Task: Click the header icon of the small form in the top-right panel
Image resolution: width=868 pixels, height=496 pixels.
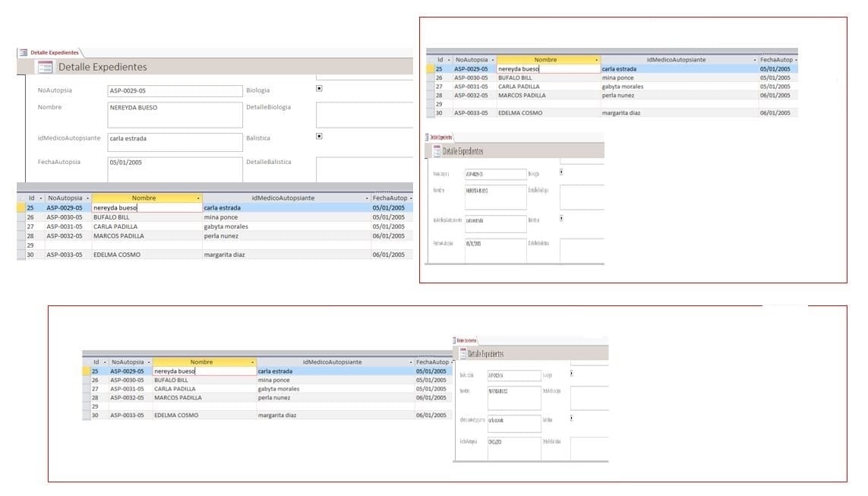Action: tap(436, 151)
